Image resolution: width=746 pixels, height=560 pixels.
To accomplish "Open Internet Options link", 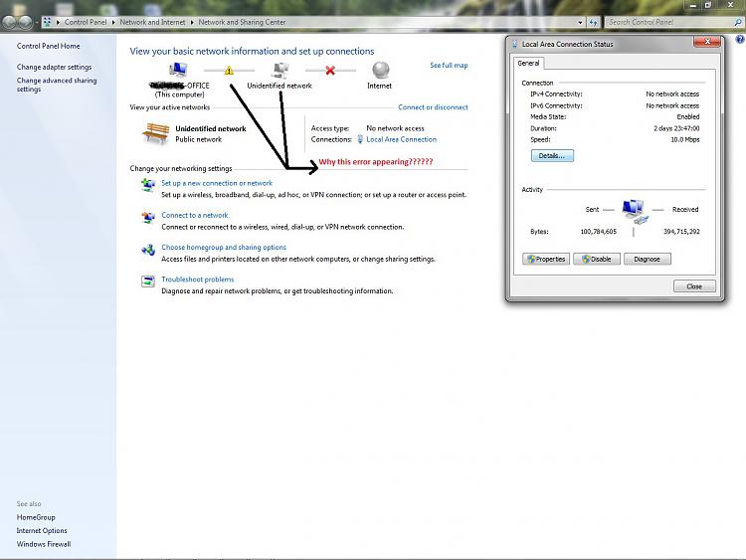I will (42, 530).
